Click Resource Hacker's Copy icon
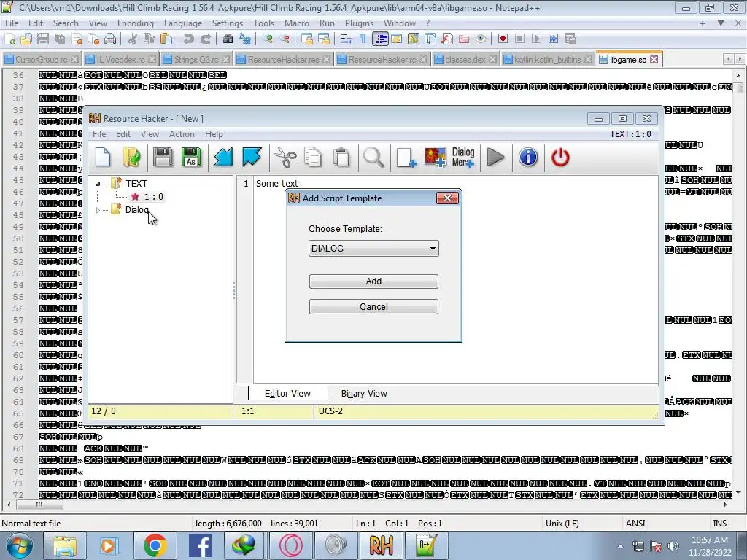The width and height of the screenshot is (747, 560). [x=313, y=157]
